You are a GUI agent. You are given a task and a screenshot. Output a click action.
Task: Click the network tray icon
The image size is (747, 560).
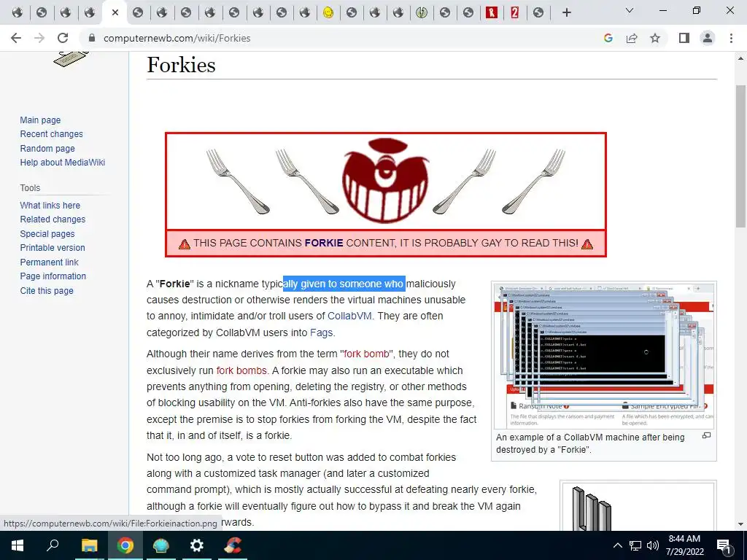635,545
